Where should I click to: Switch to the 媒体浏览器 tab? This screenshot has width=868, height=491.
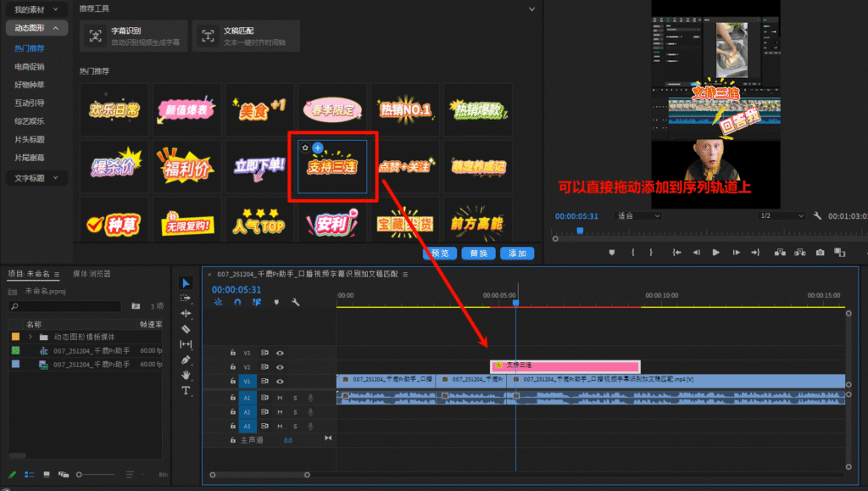pyautogui.click(x=92, y=274)
